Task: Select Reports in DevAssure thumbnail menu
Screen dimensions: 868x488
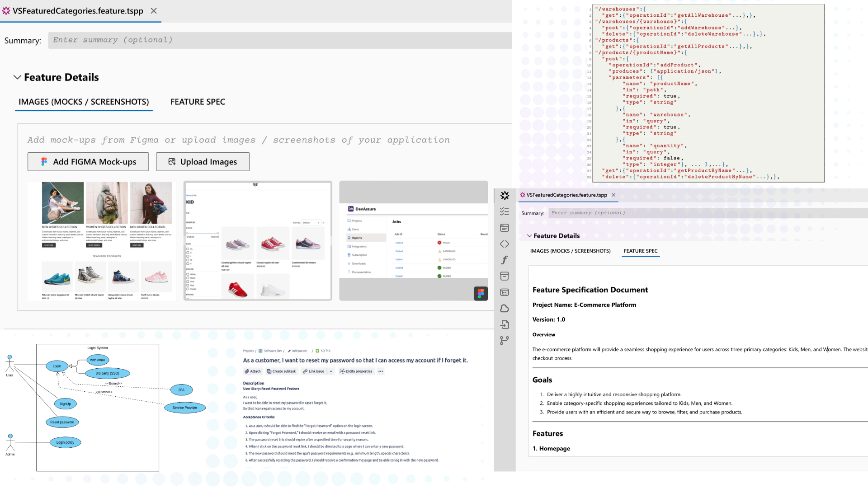Action: click(x=366, y=238)
